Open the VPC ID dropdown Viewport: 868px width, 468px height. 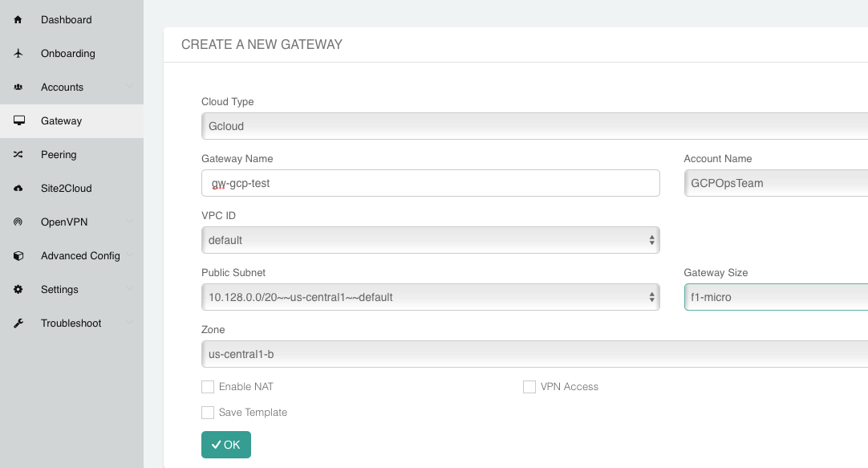pyautogui.click(x=430, y=240)
